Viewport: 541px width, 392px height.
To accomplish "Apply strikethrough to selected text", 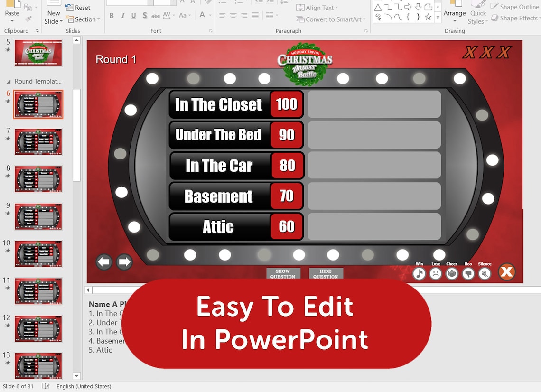I will coord(156,15).
